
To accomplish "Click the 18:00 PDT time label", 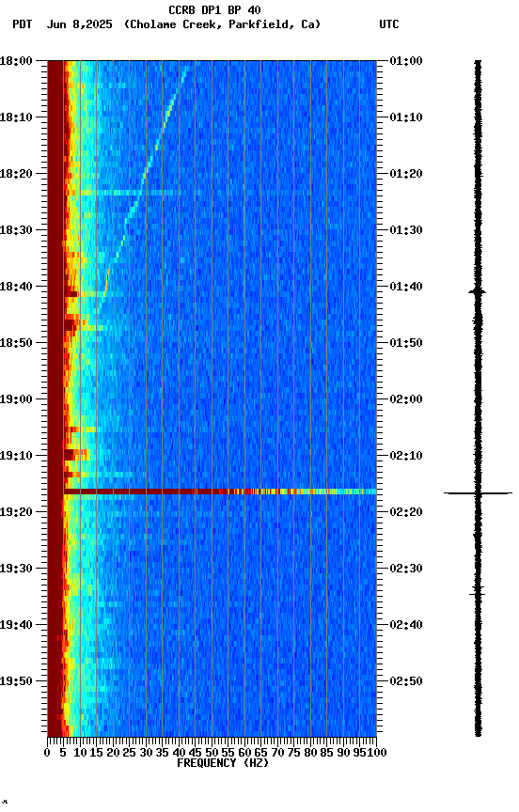I will pos(16,60).
